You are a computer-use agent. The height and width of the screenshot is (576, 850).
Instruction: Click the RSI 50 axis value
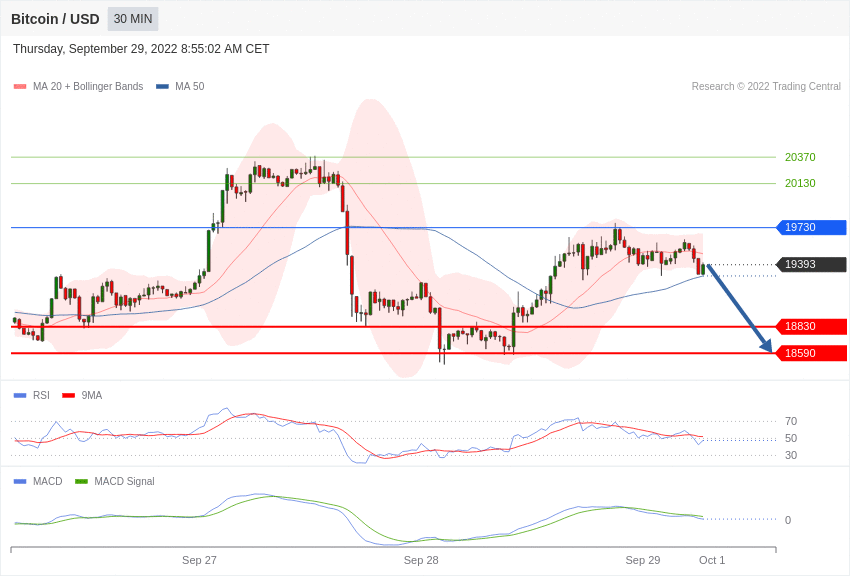[791, 438]
